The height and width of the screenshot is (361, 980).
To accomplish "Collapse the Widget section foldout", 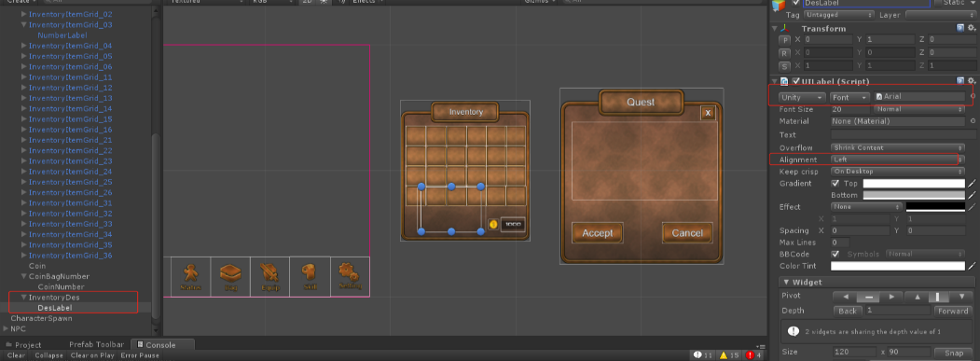I will pos(787,282).
